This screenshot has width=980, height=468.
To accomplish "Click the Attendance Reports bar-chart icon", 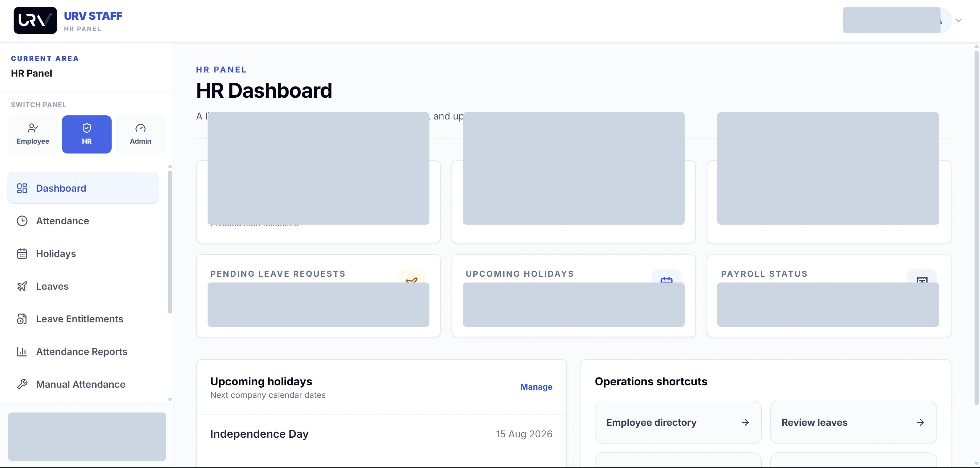I will 22,352.
